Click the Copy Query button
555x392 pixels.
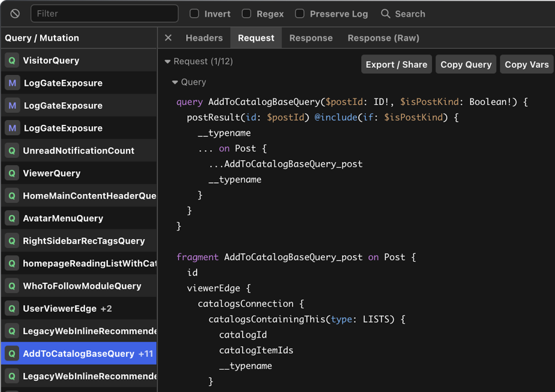point(466,64)
